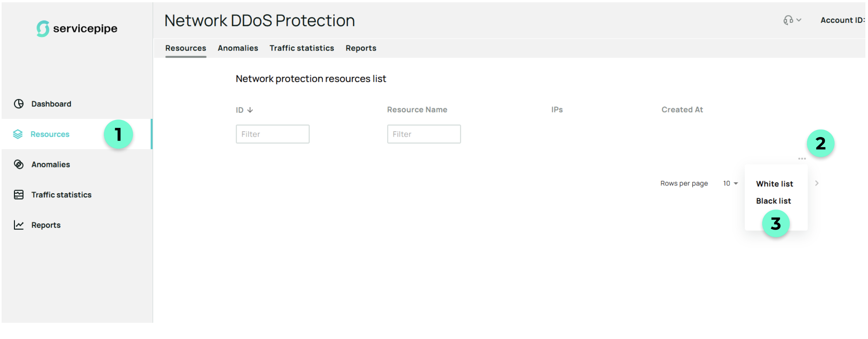Click the ID filter input field

(272, 134)
